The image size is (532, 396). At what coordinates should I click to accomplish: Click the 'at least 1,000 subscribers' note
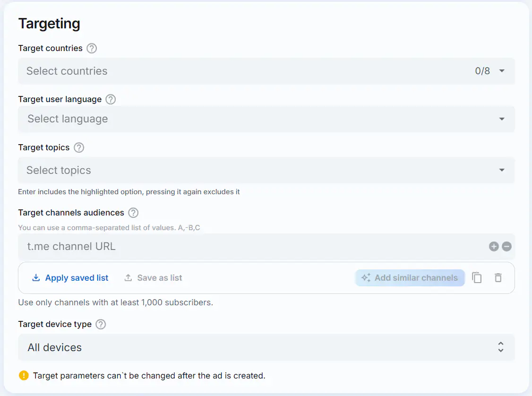115,302
